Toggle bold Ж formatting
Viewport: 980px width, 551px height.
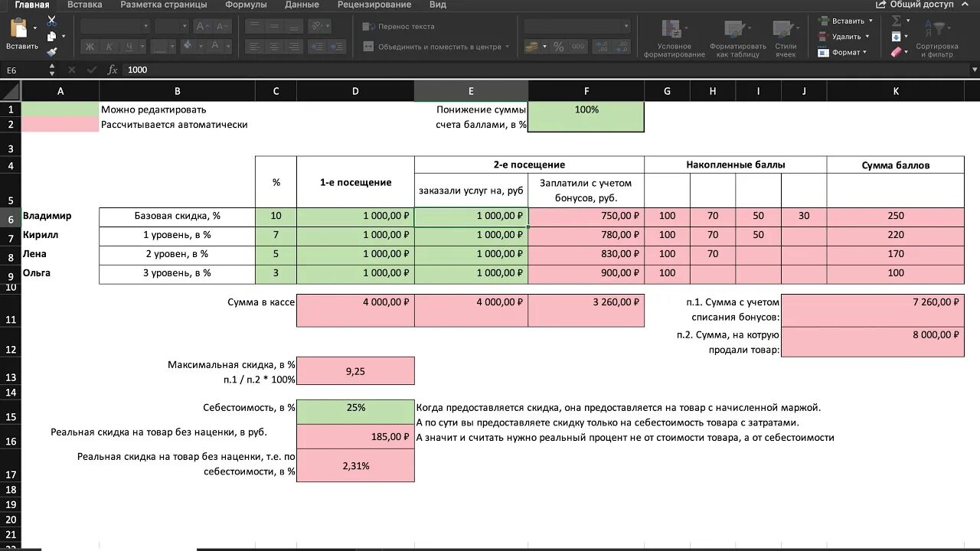point(90,47)
